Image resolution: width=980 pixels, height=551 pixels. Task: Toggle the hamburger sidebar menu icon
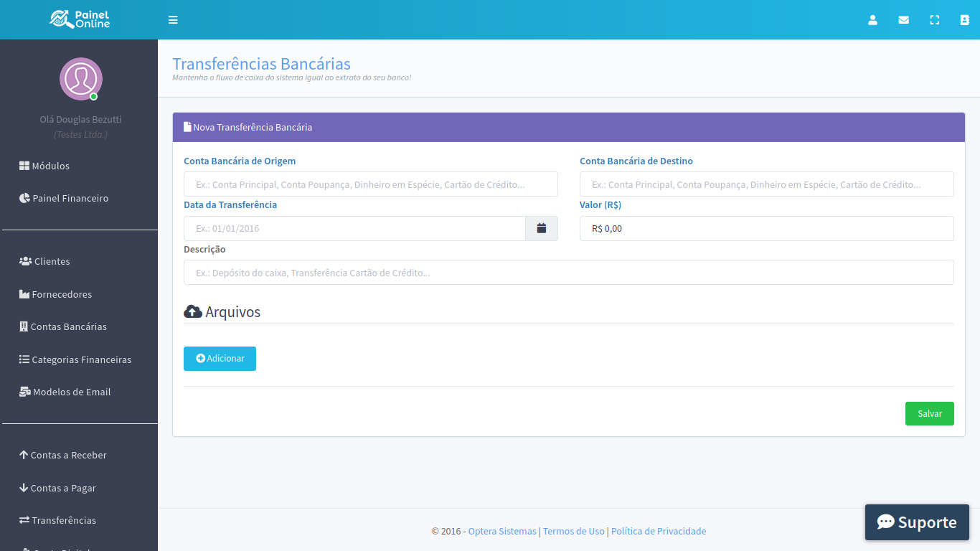tap(173, 20)
